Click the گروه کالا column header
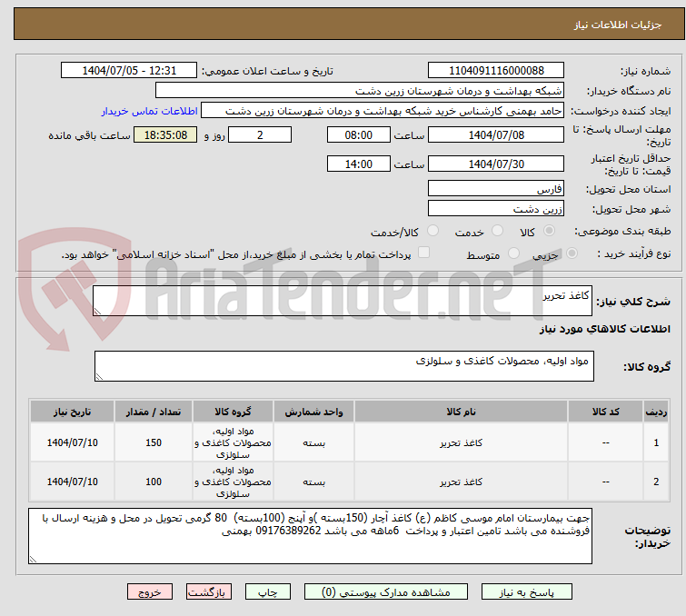The height and width of the screenshot is (616, 686). click(233, 412)
